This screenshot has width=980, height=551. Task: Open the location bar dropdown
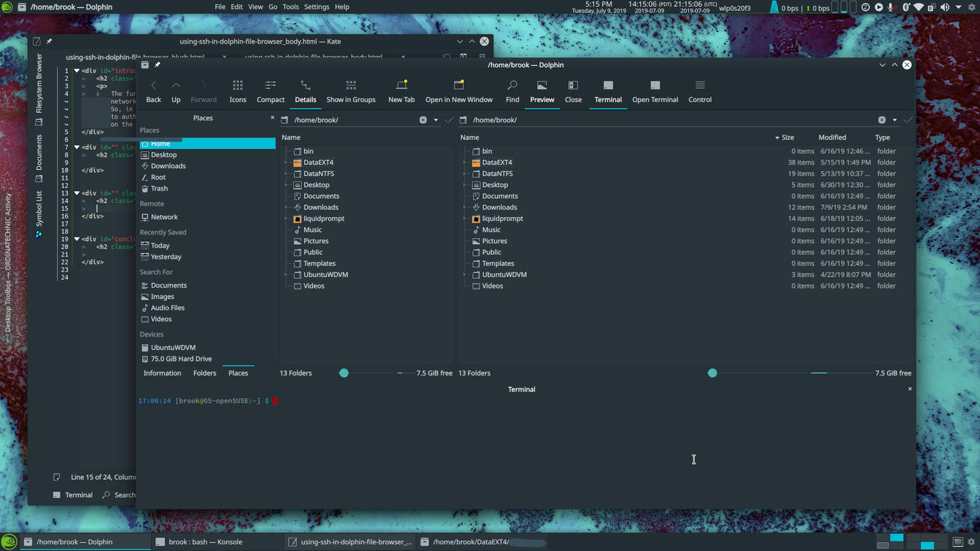point(435,119)
